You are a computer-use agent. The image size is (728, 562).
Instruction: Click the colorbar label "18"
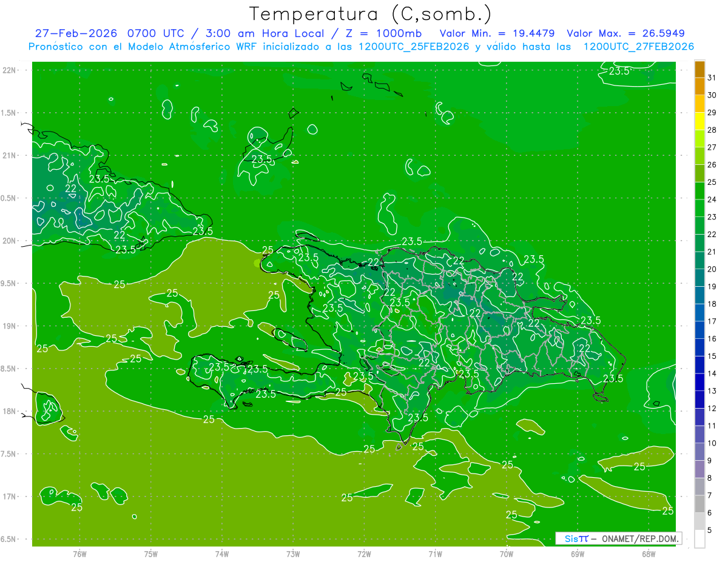pyautogui.click(x=712, y=304)
